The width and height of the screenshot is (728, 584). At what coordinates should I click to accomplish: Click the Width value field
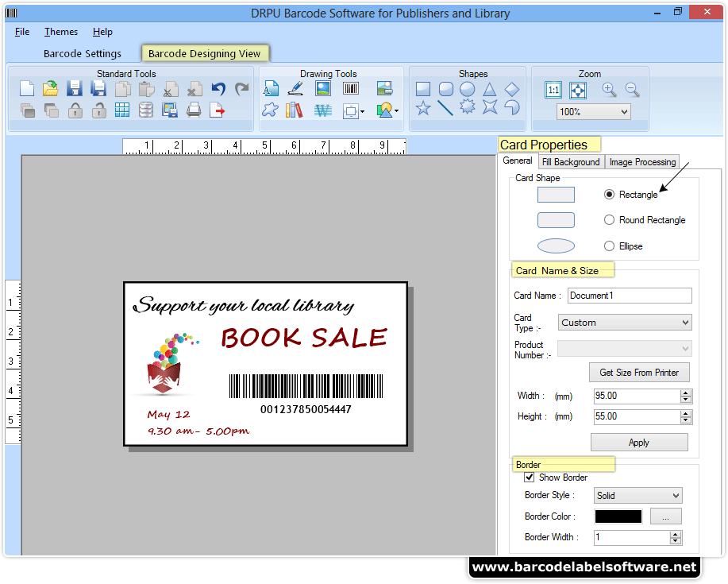[x=637, y=396]
